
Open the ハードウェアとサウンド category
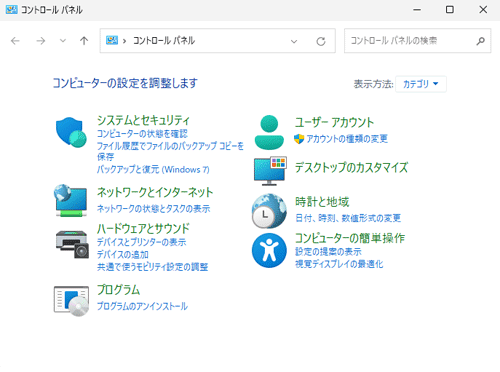(x=143, y=229)
